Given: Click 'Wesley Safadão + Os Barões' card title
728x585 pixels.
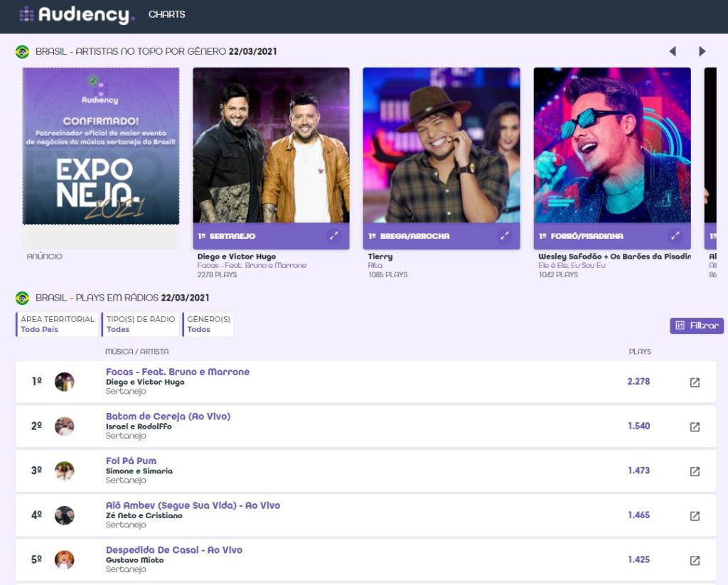Looking at the screenshot, I should point(614,257).
